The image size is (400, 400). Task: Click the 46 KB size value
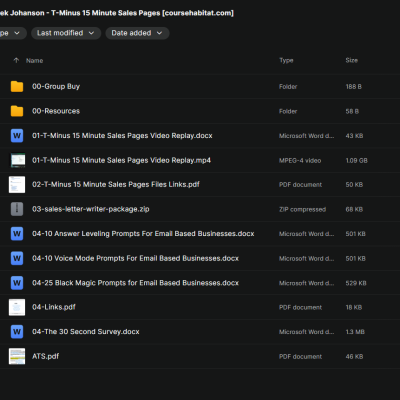[354, 356]
